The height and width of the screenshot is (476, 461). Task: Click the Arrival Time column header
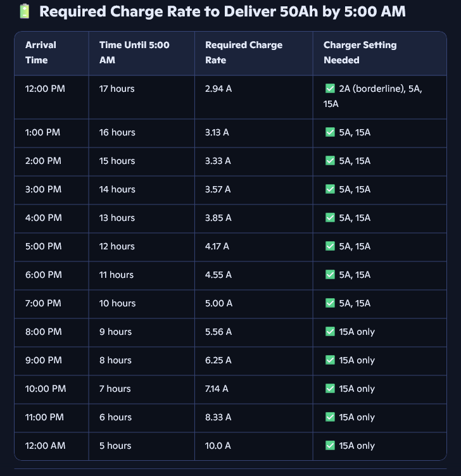(x=41, y=53)
